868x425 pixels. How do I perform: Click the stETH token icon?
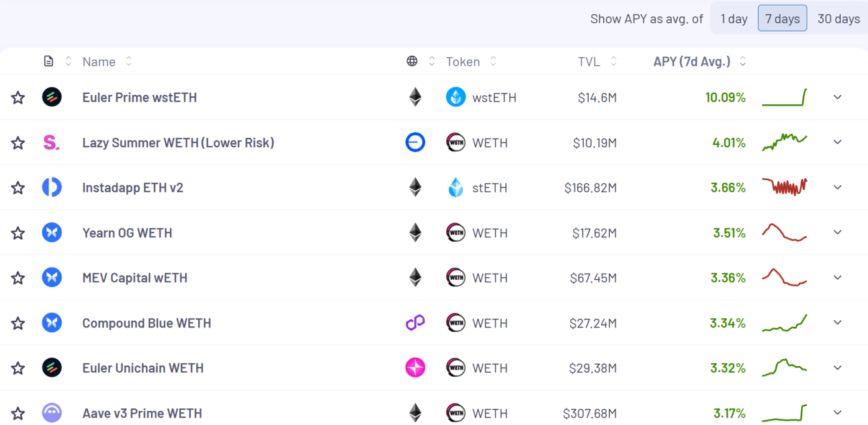click(456, 188)
